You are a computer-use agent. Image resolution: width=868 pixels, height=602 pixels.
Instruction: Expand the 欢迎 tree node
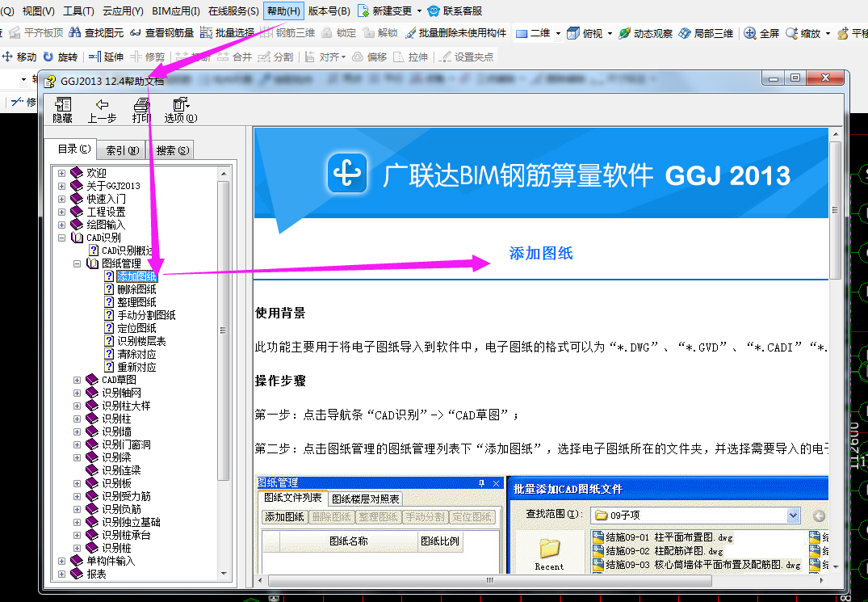click(62, 174)
